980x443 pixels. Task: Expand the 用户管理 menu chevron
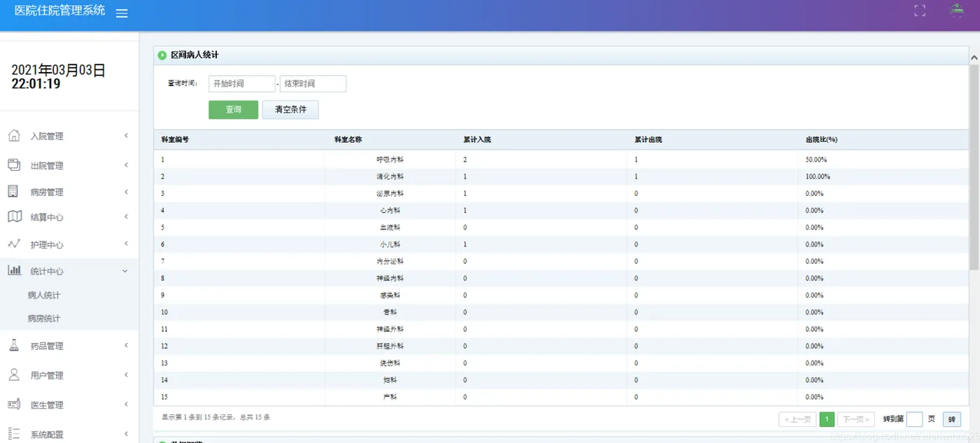coord(126,375)
